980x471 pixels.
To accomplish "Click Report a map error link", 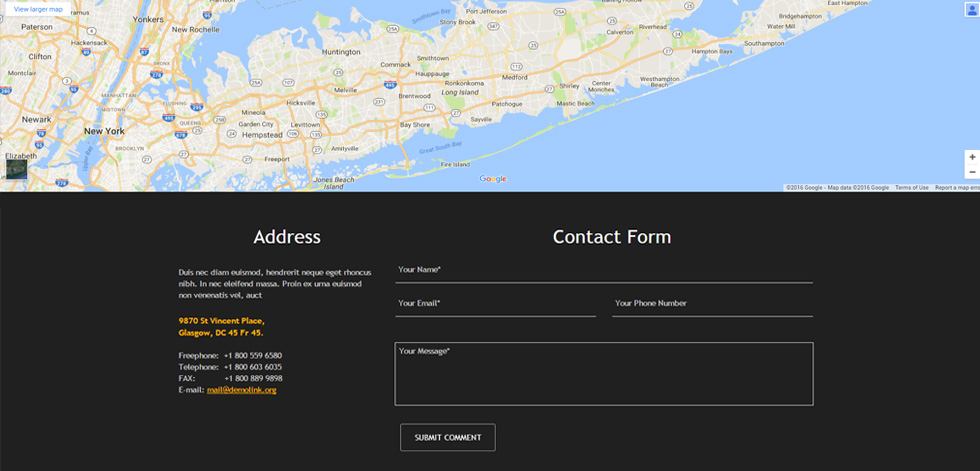I will click(957, 187).
